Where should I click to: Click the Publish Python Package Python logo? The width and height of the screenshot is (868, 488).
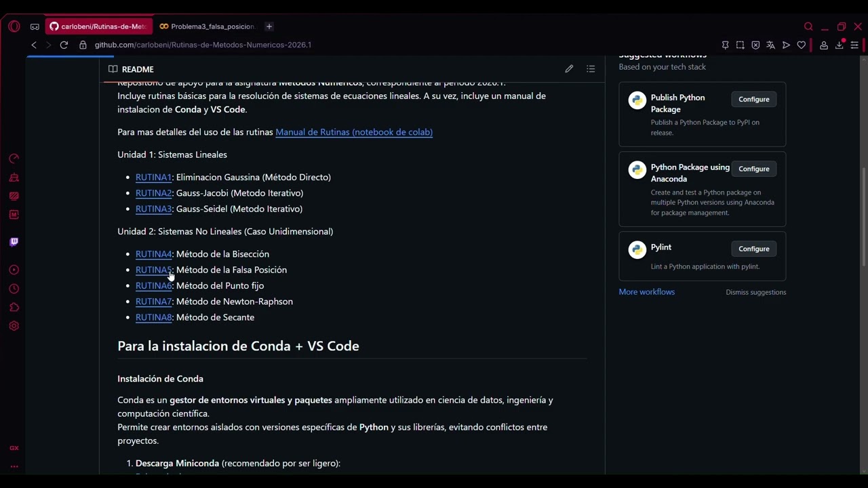(x=637, y=101)
